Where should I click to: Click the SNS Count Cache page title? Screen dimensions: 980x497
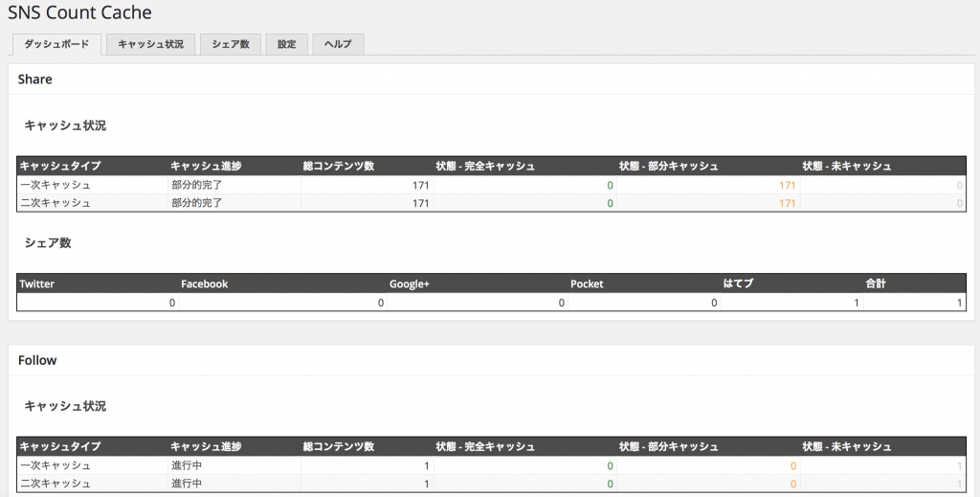[79, 13]
